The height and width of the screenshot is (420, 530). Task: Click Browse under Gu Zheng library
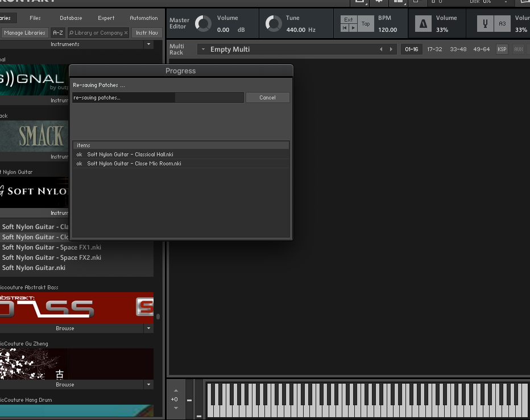[x=65, y=385]
